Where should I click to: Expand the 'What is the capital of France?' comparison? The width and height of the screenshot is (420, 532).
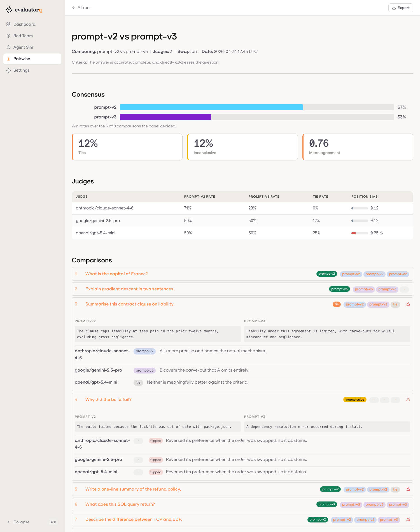pos(242,274)
